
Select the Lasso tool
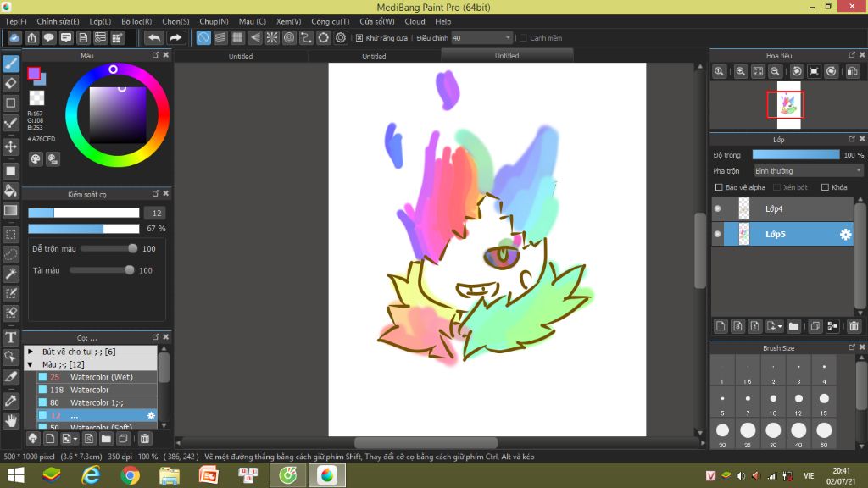[x=11, y=254]
